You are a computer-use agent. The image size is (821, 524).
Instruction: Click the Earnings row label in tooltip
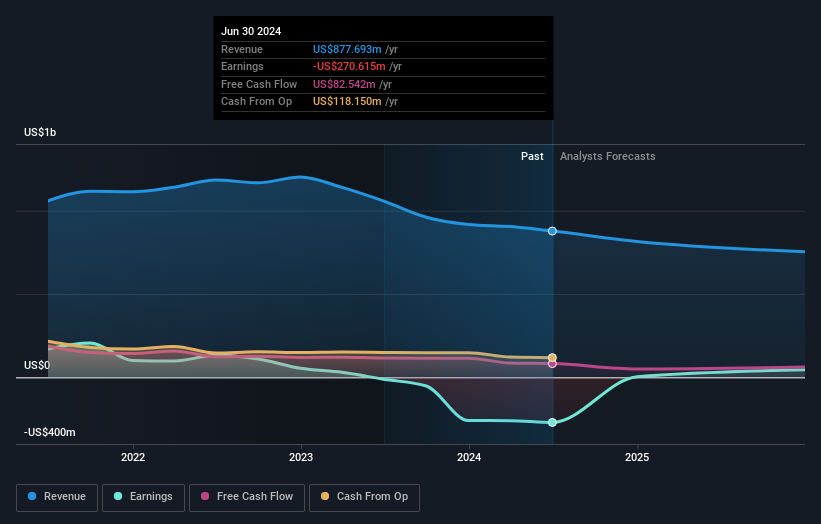point(242,66)
